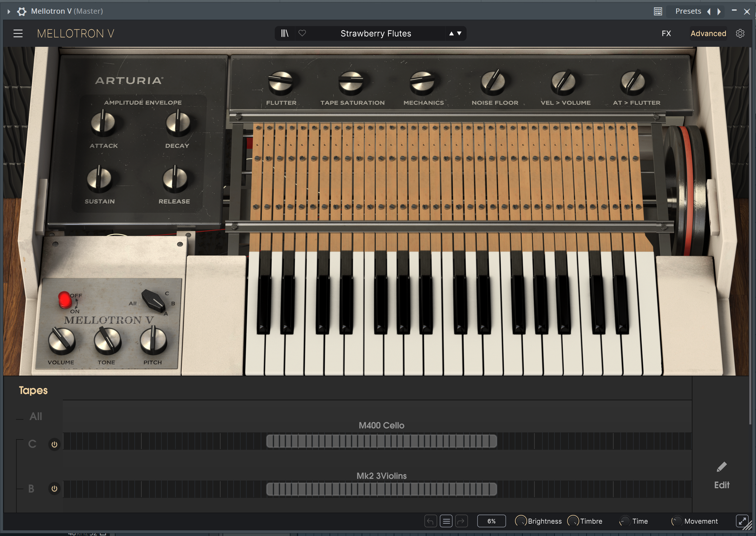Open the preset library browser icon
Image resolution: width=756 pixels, height=536 pixels.
(285, 33)
